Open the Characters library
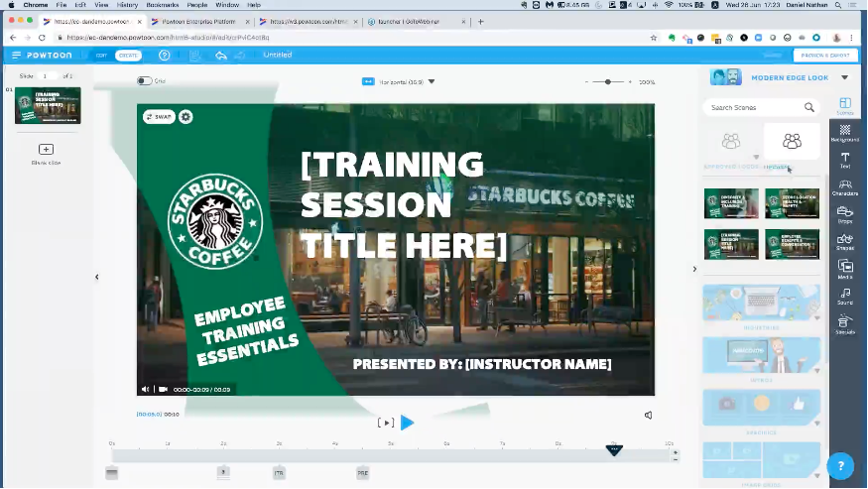This screenshot has width=868, height=489. point(844,186)
